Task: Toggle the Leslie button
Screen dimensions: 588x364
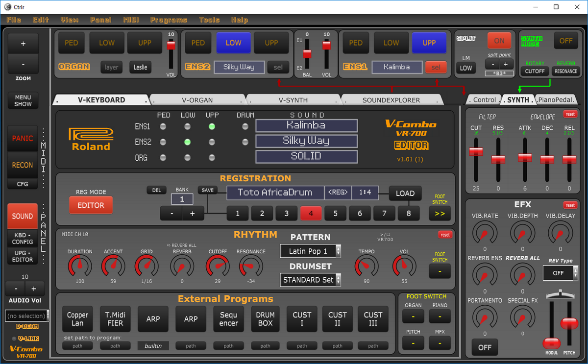Action: click(141, 67)
